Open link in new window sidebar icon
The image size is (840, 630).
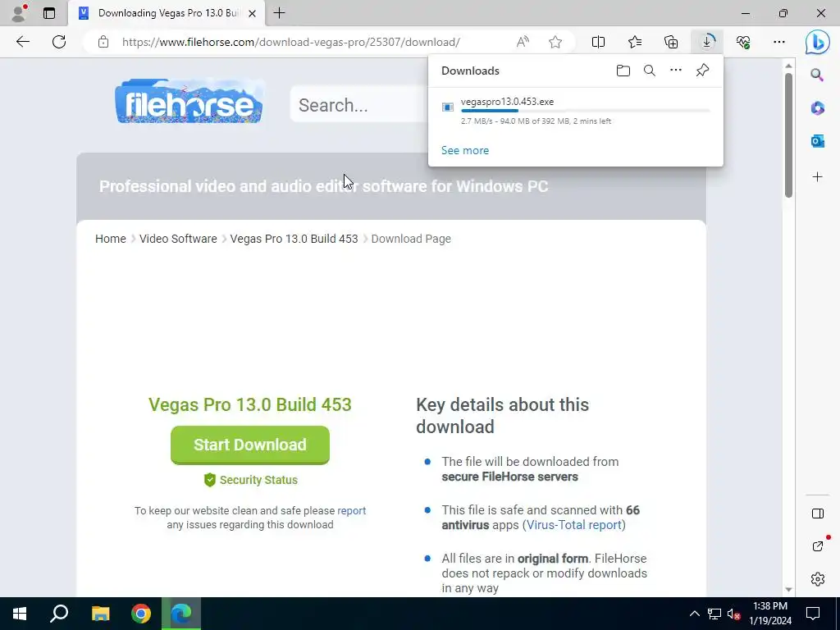coord(818,546)
